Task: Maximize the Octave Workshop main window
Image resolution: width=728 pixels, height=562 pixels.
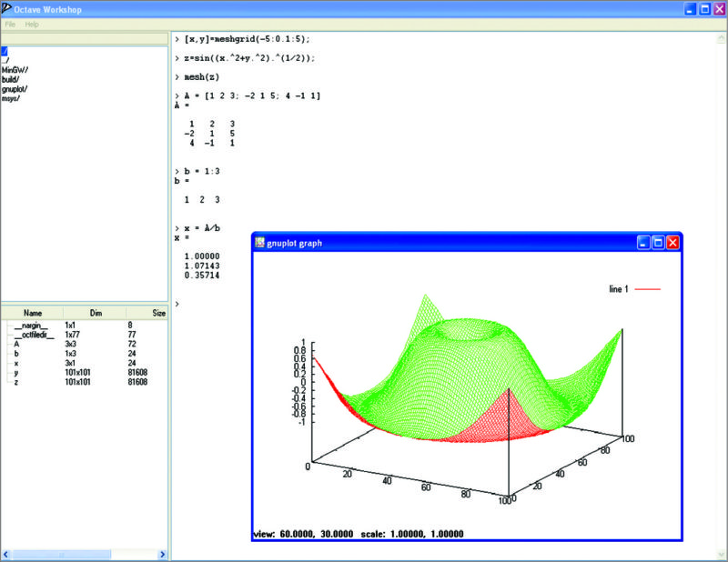Action: [704, 8]
